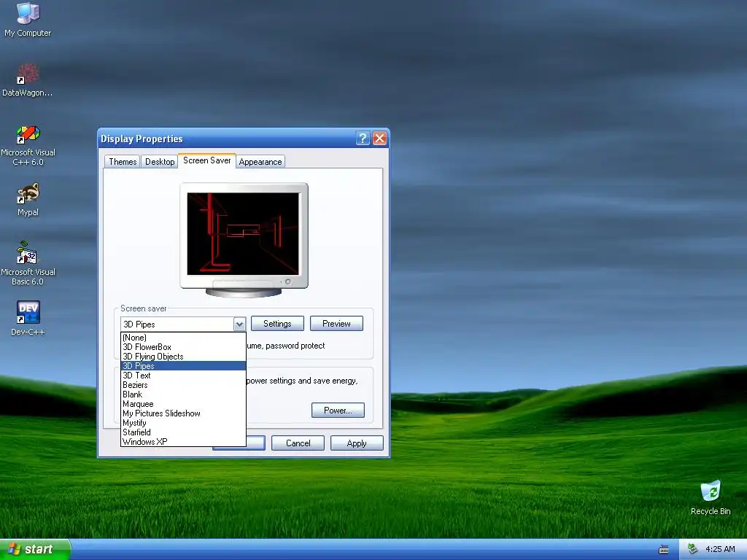The height and width of the screenshot is (560, 747).
Task: Click Cancel in Display Properties
Action: (x=298, y=443)
